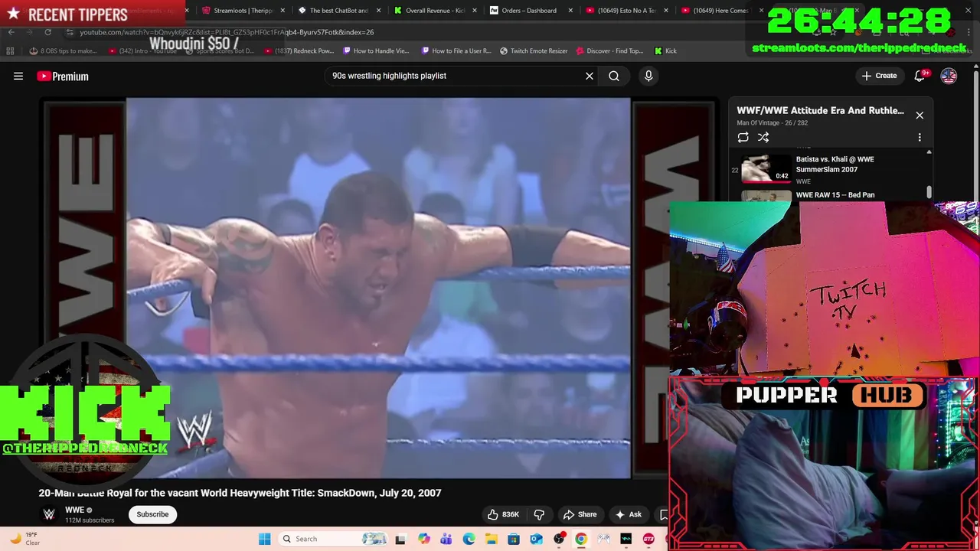Open playlist more options menu
The height and width of the screenshot is (551, 980).
920,138
